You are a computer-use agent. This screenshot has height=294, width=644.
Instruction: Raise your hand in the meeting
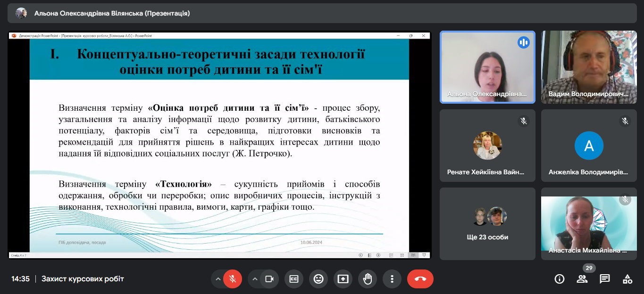[368, 279]
